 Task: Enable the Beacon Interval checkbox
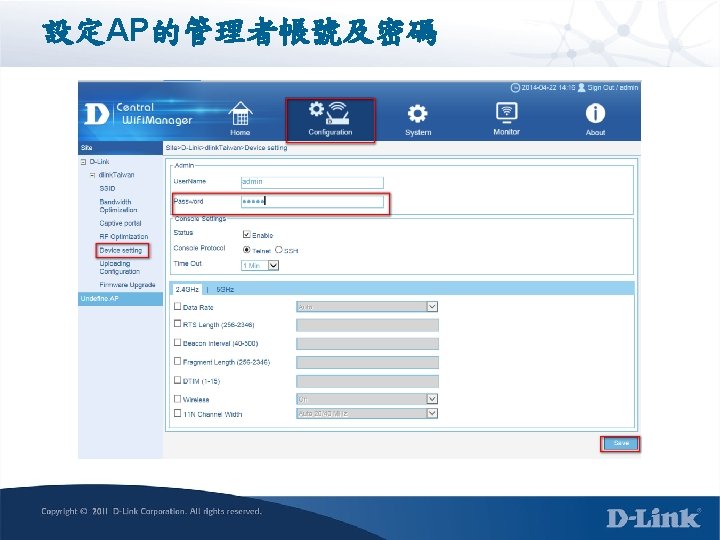click(x=177, y=343)
